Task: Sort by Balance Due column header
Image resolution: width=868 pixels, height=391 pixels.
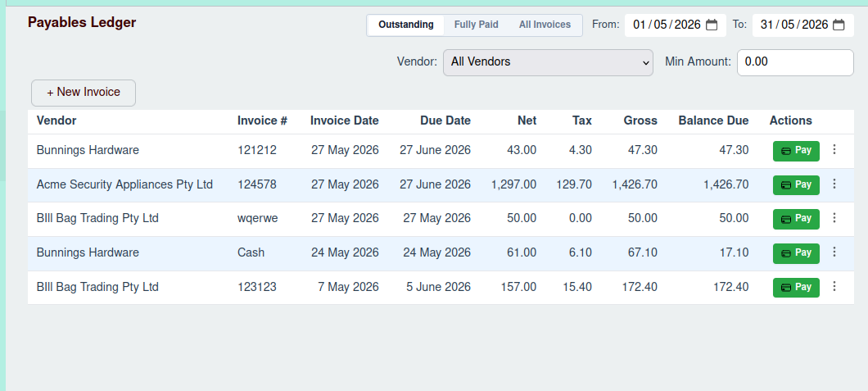Action: click(x=713, y=120)
